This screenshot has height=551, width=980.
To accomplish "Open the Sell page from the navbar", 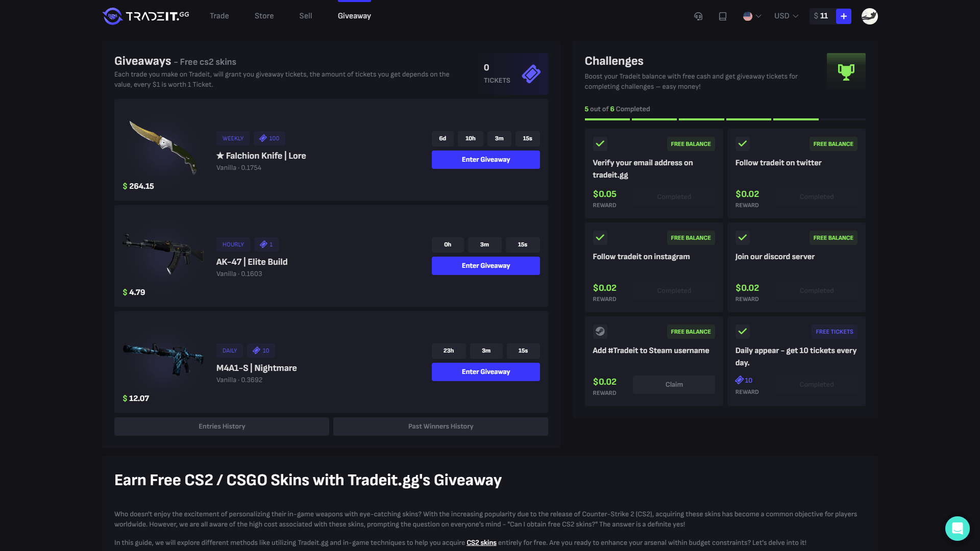I will tap(305, 16).
